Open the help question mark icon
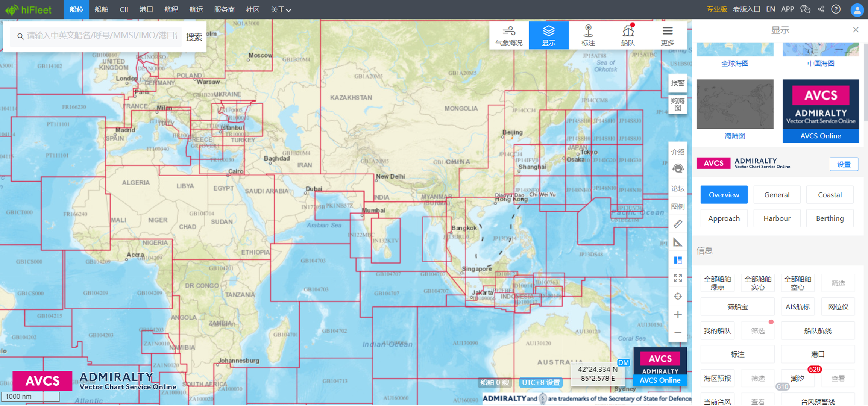The height and width of the screenshot is (406, 868). 836,9
